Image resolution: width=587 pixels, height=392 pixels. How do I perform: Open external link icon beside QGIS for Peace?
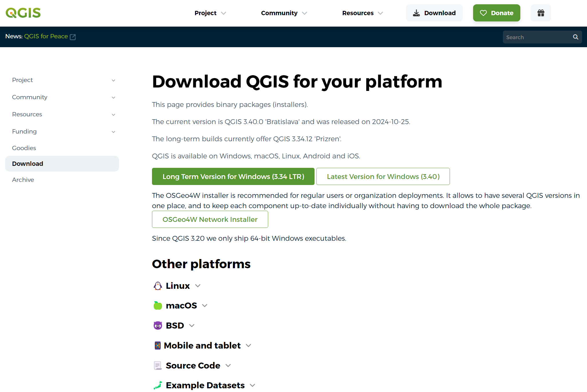pos(73,37)
